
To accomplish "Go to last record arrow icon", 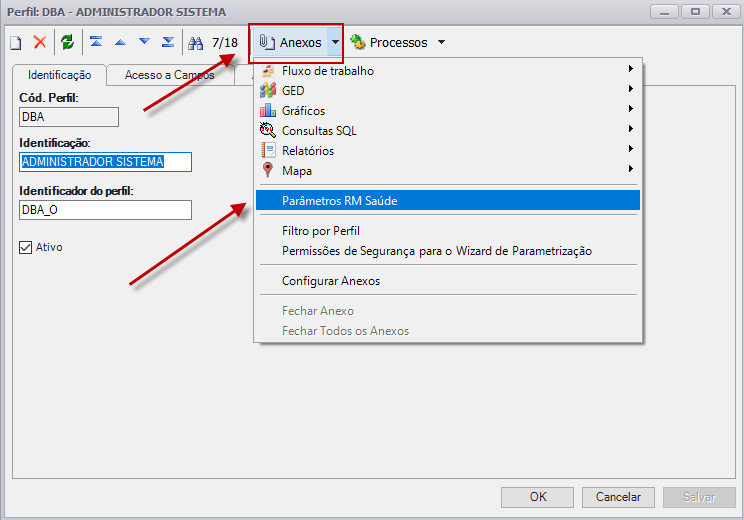I will (168, 42).
